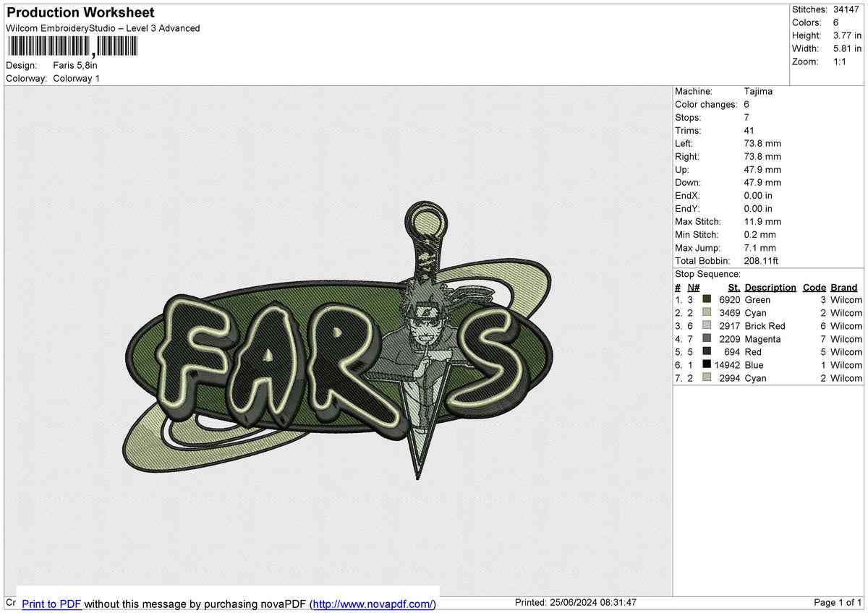Click the Red swatch in stop 5

pyautogui.click(x=707, y=351)
